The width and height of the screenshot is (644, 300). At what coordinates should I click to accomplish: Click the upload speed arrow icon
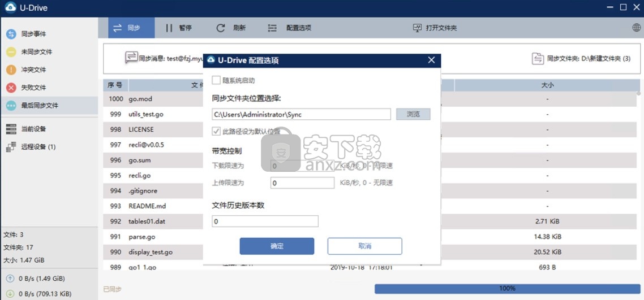tap(10, 279)
